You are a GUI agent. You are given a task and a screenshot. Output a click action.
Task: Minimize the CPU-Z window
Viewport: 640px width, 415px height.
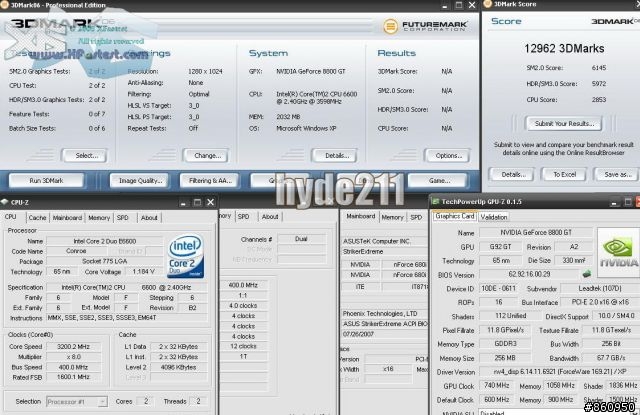tap(183, 202)
